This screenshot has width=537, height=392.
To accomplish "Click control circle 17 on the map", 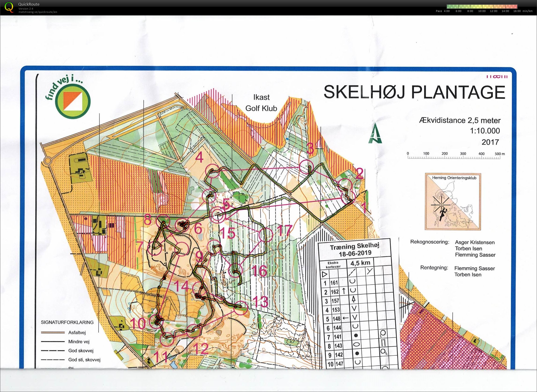I will (x=266, y=235).
